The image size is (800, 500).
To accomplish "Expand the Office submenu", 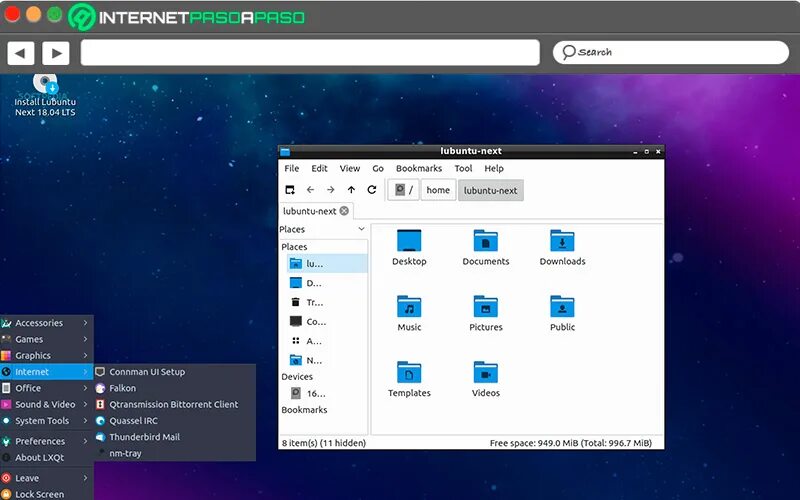I will pyautogui.click(x=46, y=388).
